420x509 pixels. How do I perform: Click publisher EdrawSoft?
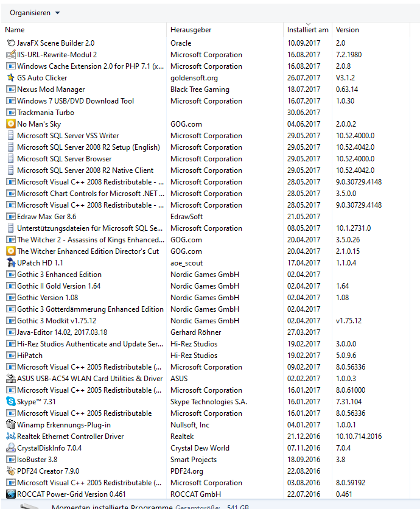click(187, 217)
